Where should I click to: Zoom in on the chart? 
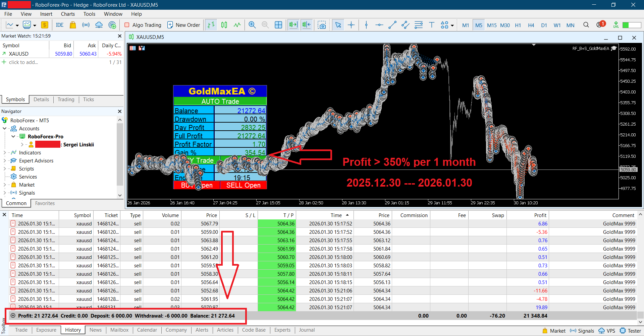click(252, 25)
